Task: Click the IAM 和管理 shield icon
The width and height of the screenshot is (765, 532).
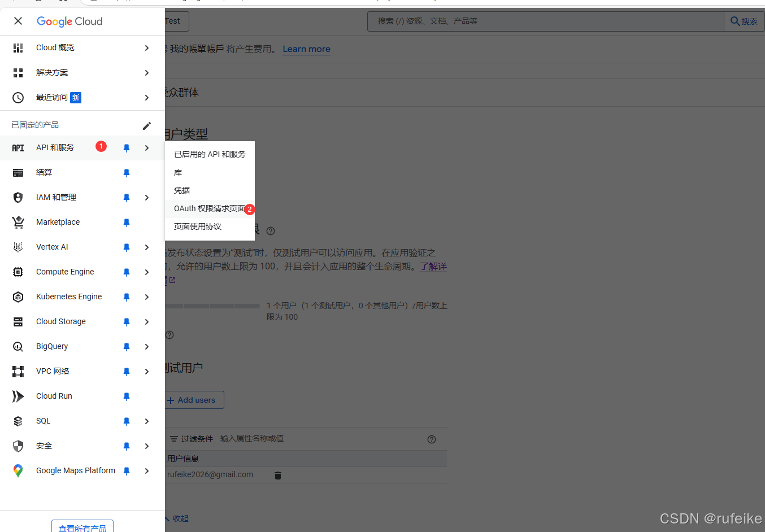Action: [18, 198]
